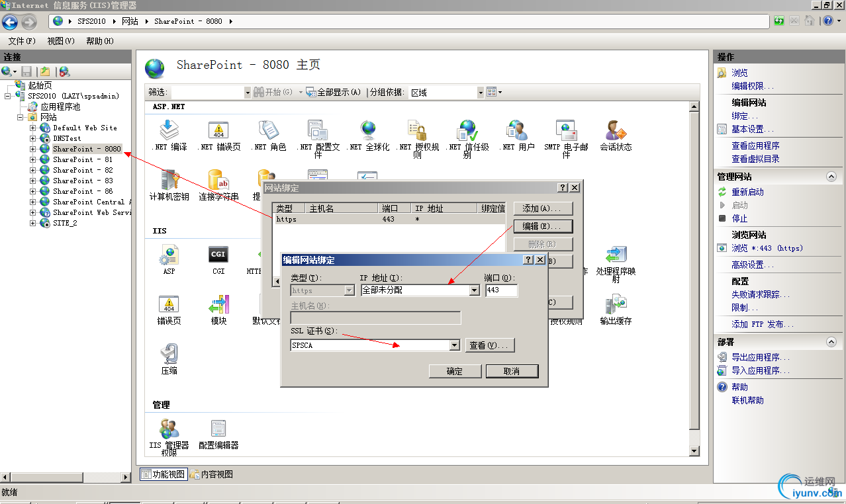Select SharePoint - 81 in the sites tree
The height and width of the screenshot is (504, 846).
pos(83,159)
